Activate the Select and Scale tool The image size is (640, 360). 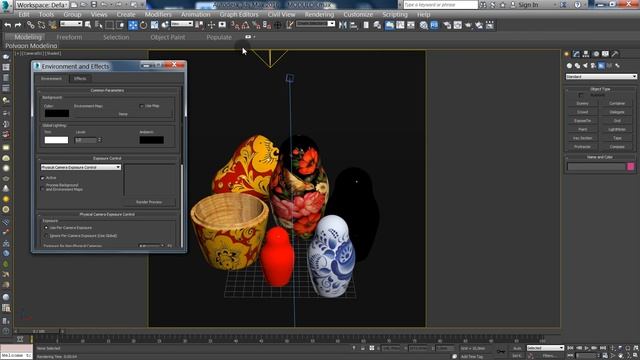154,25
